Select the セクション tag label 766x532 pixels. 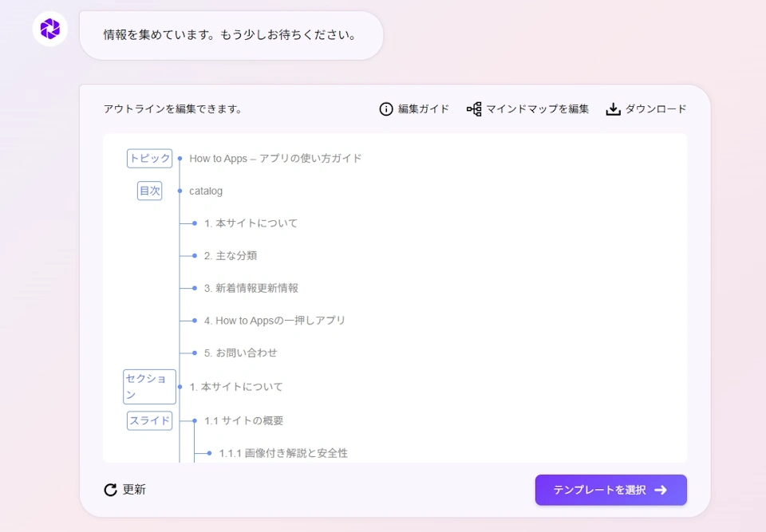pos(149,387)
